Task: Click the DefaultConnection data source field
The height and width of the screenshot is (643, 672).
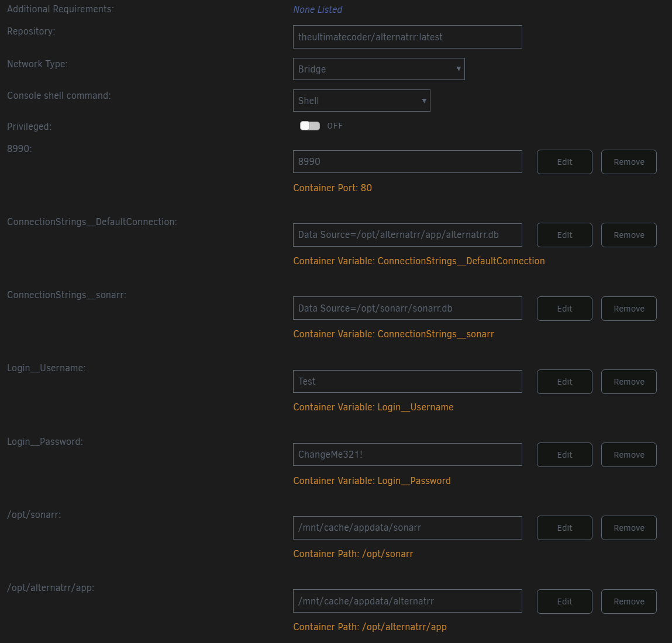Action: tap(407, 235)
